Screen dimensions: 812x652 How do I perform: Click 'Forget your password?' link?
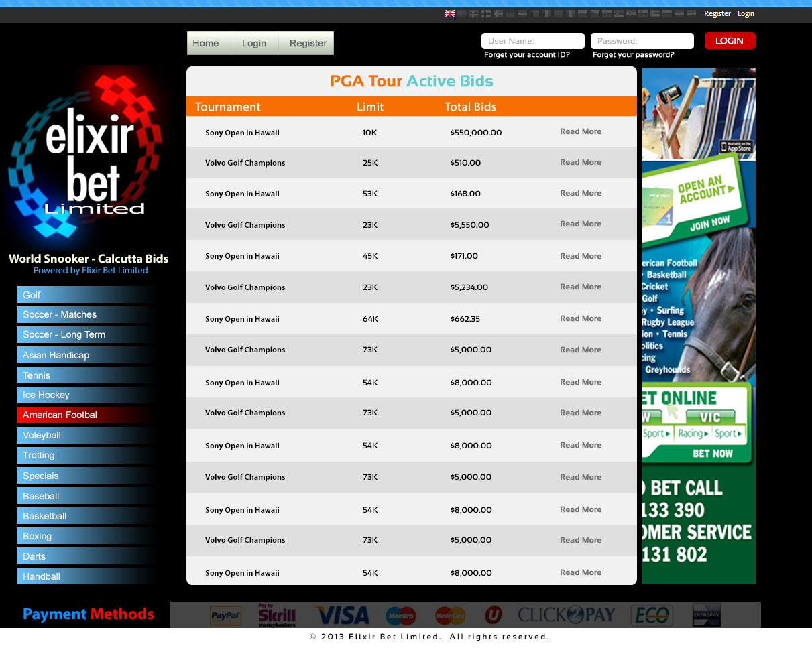click(x=634, y=55)
